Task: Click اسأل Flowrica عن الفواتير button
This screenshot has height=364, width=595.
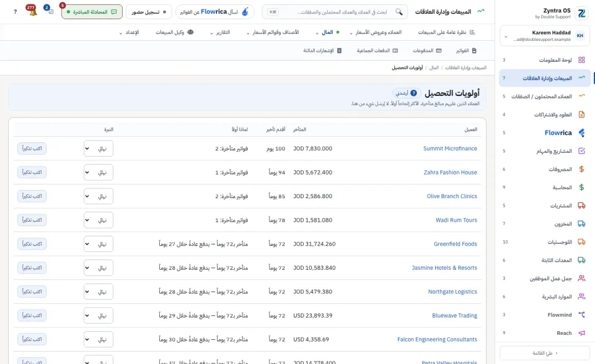Action: pos(215,12)
